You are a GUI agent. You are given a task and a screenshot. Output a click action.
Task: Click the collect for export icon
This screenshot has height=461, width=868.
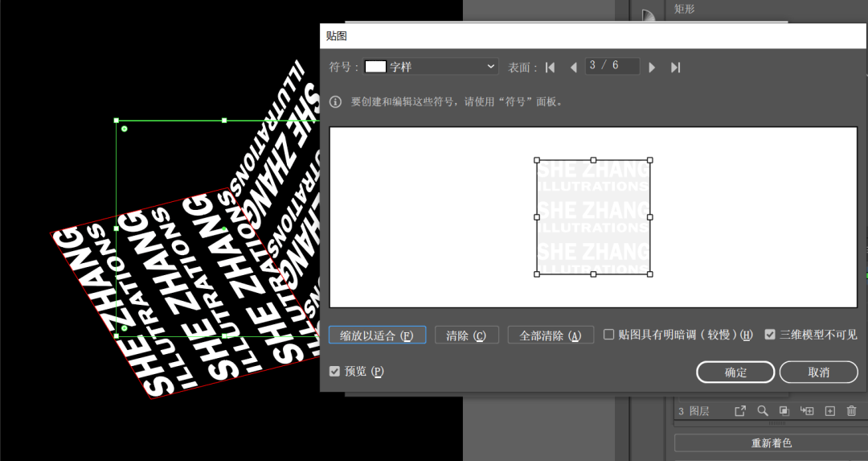click(740, 411)
